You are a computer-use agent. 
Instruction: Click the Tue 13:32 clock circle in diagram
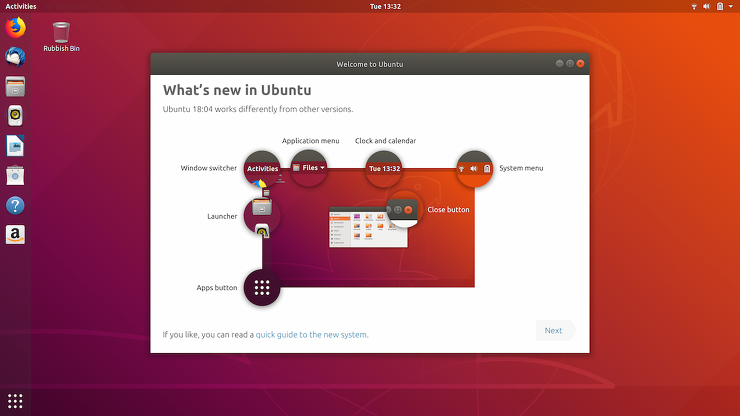pyautogui.click(x=384, y=169)
